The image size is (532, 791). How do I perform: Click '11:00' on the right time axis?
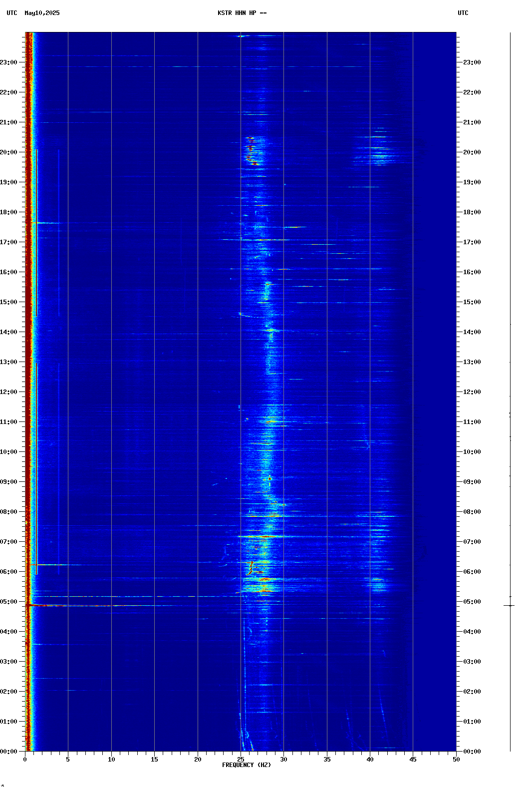tap(472, 422)
